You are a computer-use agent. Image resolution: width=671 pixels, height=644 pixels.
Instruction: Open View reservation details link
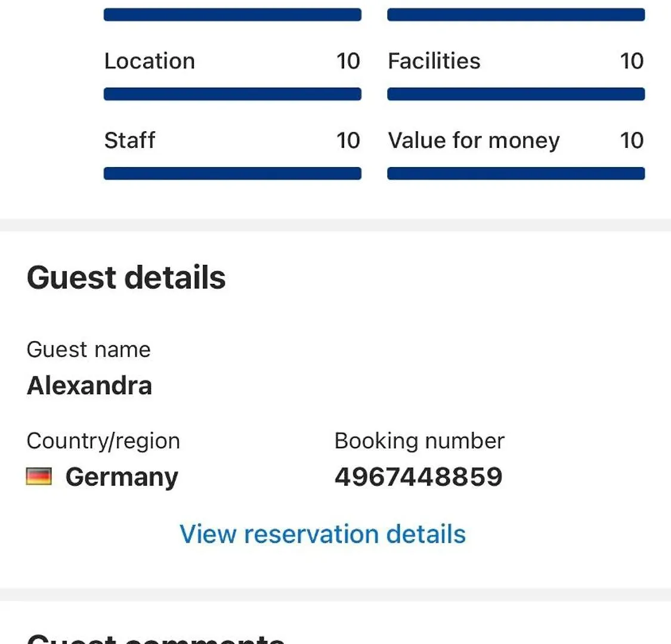point(323,534)
